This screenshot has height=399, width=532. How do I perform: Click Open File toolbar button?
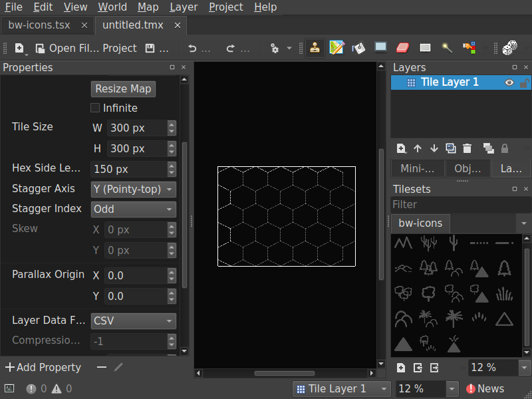[67, 49]
